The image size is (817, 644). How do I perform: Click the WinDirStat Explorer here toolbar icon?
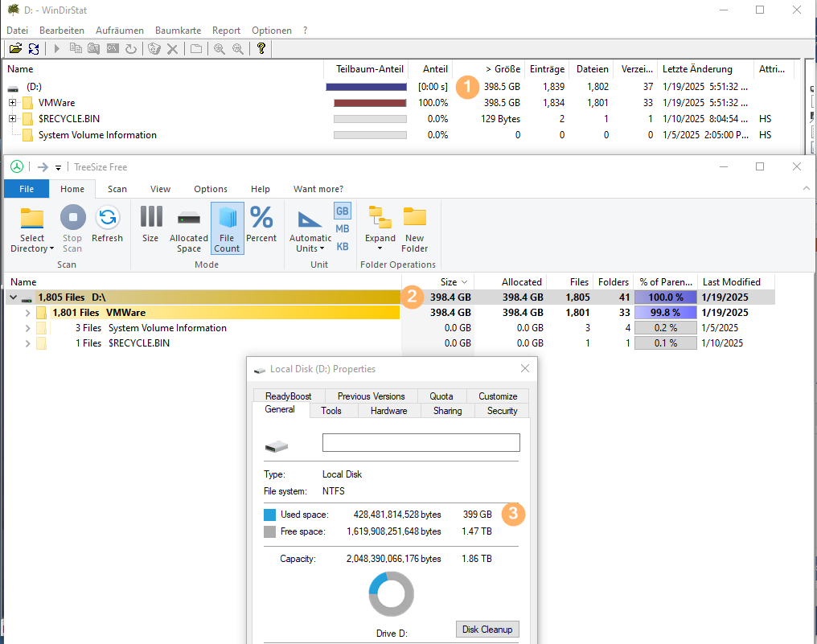click(x=94, y=48)
